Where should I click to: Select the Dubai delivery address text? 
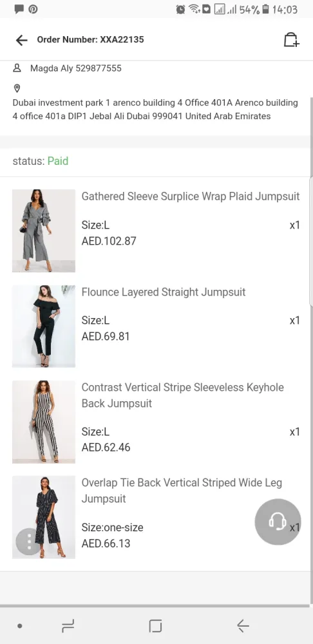155,109
